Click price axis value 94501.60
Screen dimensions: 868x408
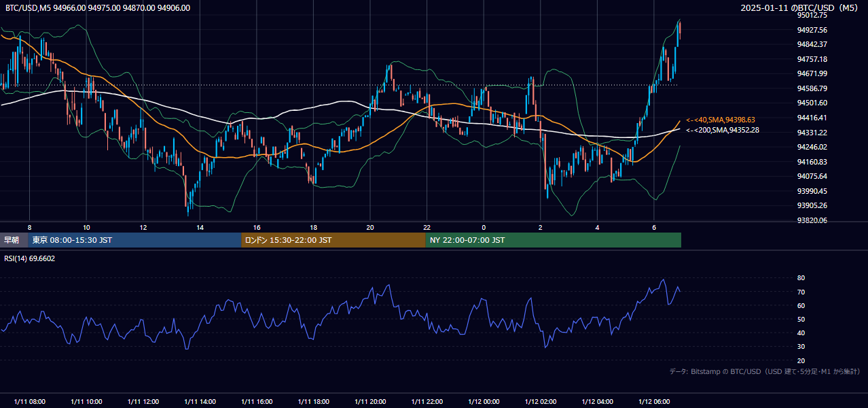pyautogui.click(x=812, y=103)
